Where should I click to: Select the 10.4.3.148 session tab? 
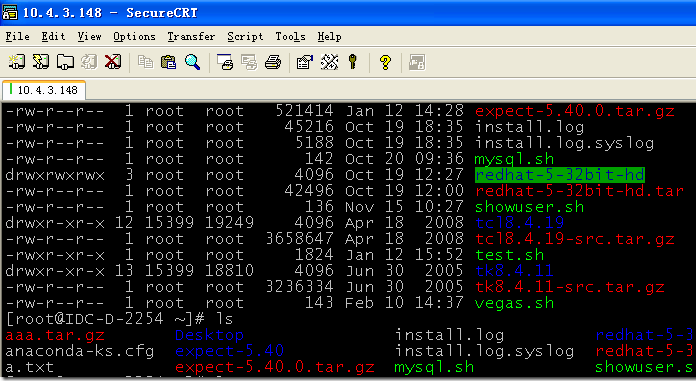pos(44,90)
